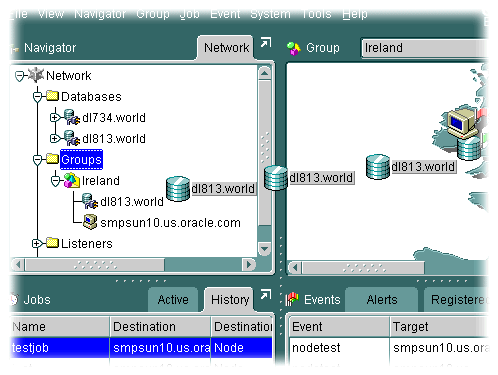Click the Network root node icon
The height and width of the screenshot is (375, 498).
coord(36,75)
